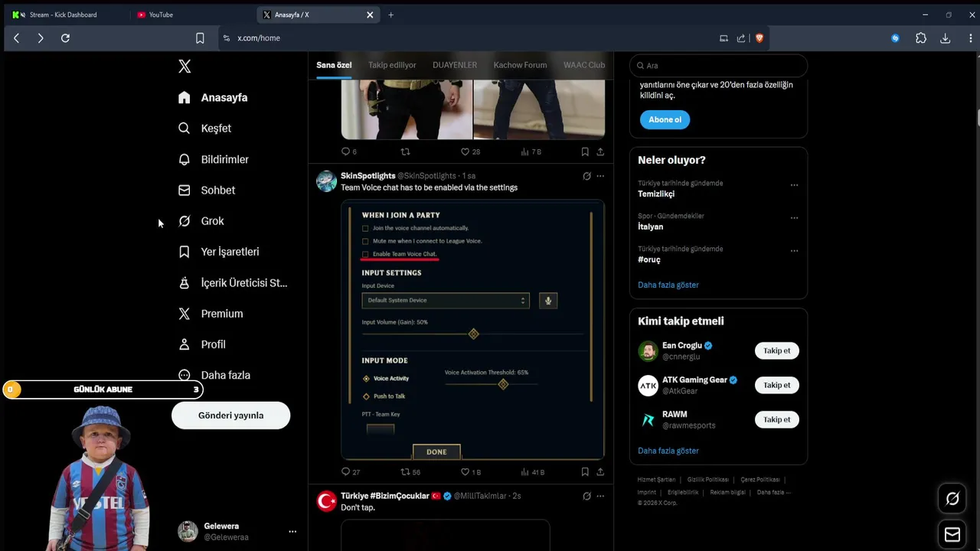Click the page vertical scrollbar
The image size is (980, 551).
977,119
